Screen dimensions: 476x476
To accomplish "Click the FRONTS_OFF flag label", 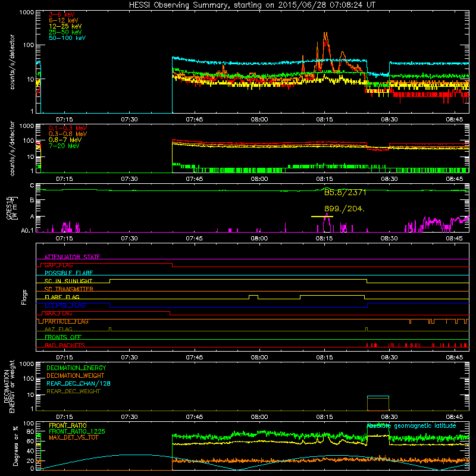I will pos(63,337).
